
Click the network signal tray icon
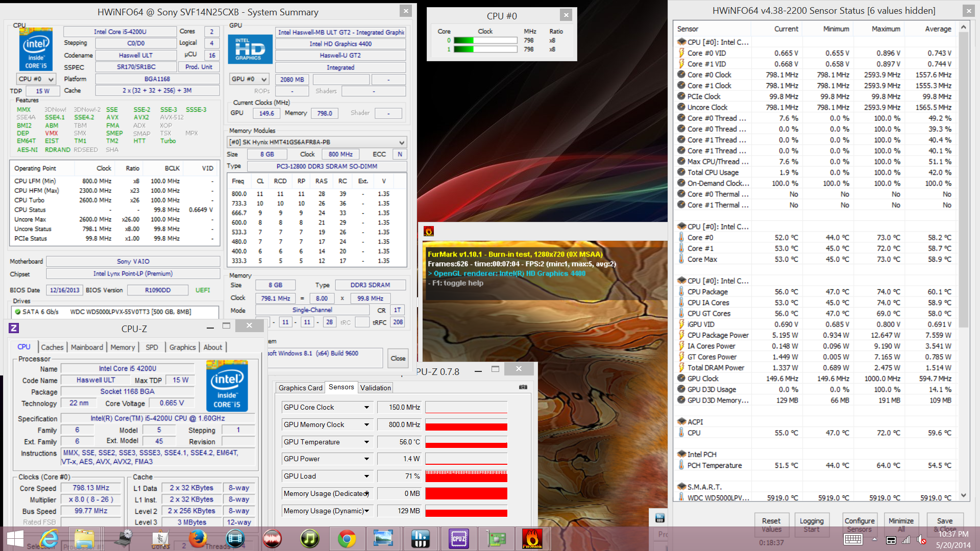[906, 540]
